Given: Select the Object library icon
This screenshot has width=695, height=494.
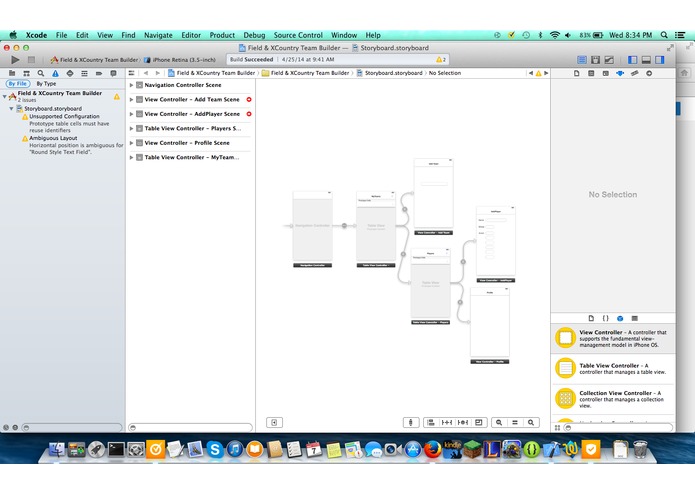Looking at the screenshot, I should pyautogui.click(x=620, y=318).
